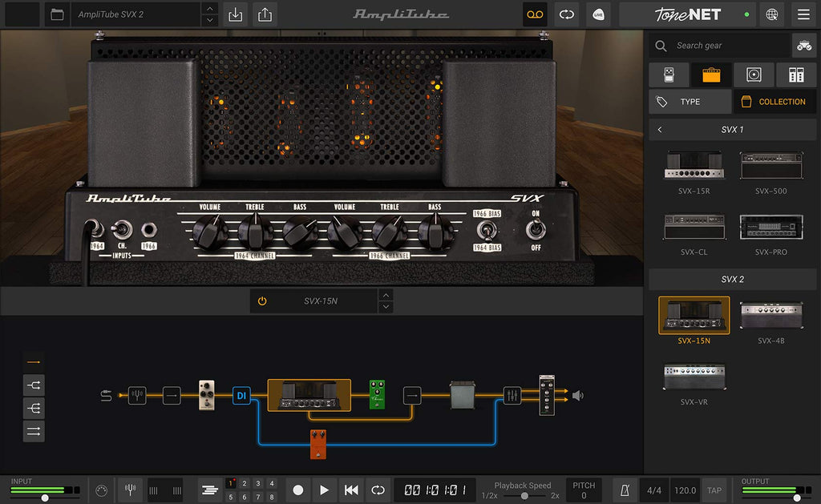Image resolution: width=821 pixels, height=504 pixels.
Task: Select recorder track 5
Action: pos(230,498)
